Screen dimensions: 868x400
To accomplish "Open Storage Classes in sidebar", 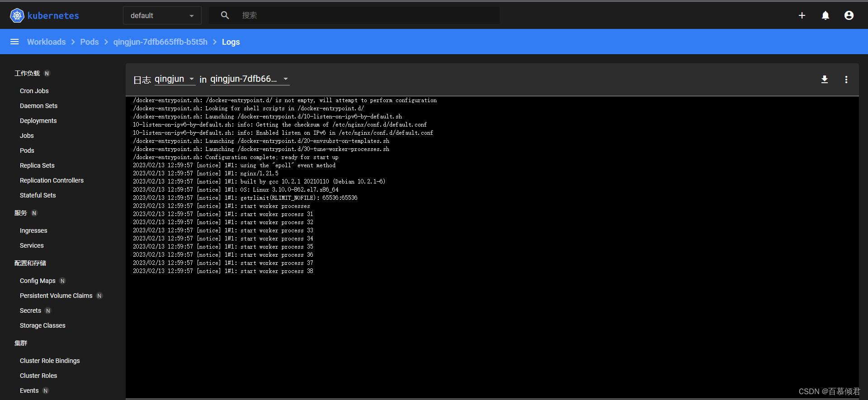I will [42, 325].
